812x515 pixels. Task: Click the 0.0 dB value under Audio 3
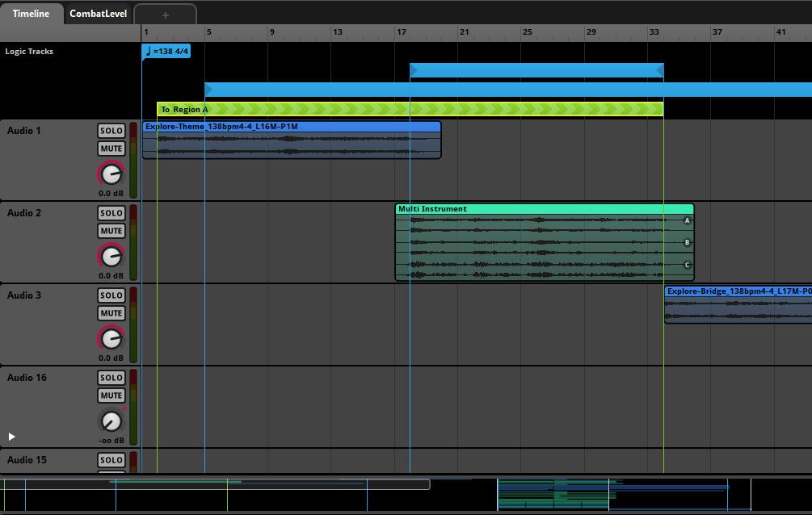click(111, 358)
